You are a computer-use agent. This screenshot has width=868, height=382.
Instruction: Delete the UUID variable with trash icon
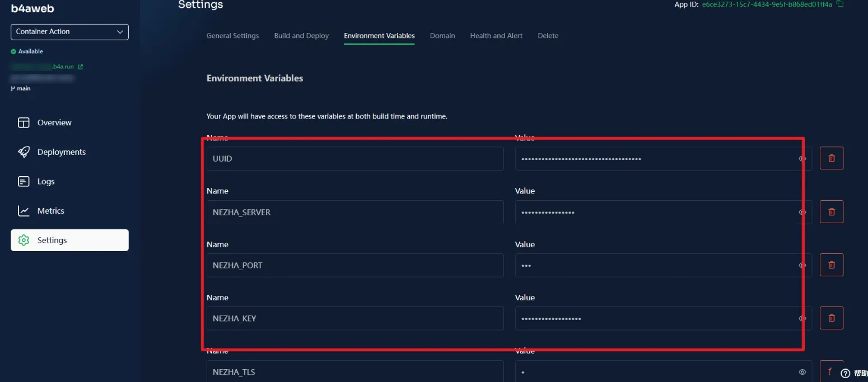click(831, 159)
